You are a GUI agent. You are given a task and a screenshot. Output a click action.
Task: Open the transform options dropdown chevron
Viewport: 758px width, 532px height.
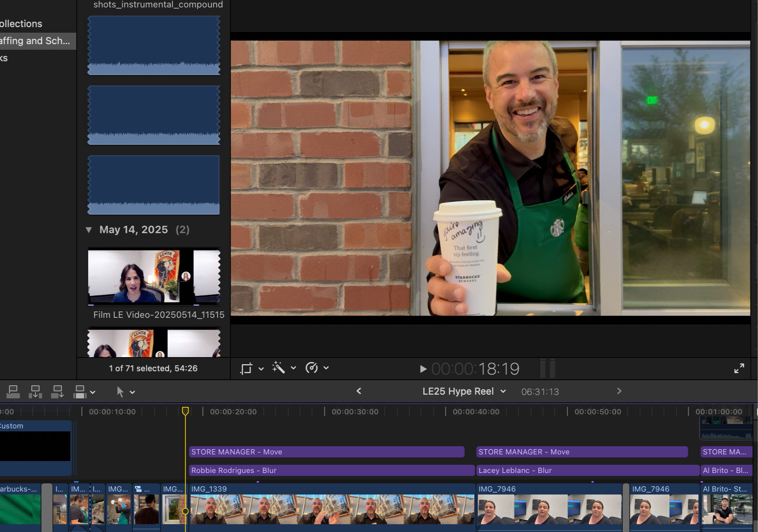(261, 369)
